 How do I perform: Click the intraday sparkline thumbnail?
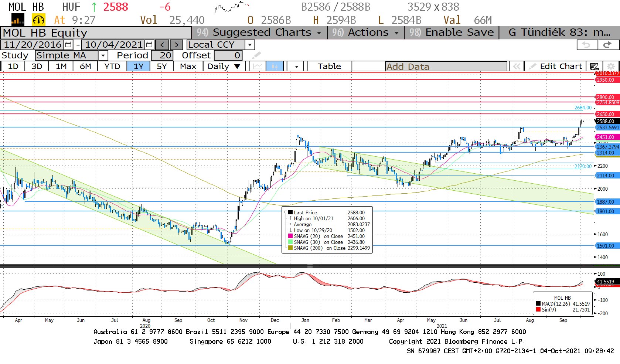click(x=232, y=7)
